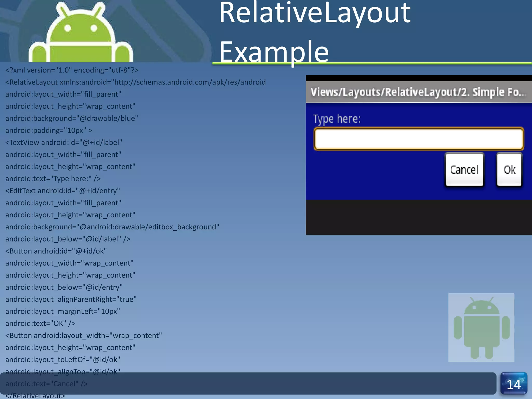Click the RelativeLayout xmlns:android schema line
The image size is (532, 399).
[135, 82]
